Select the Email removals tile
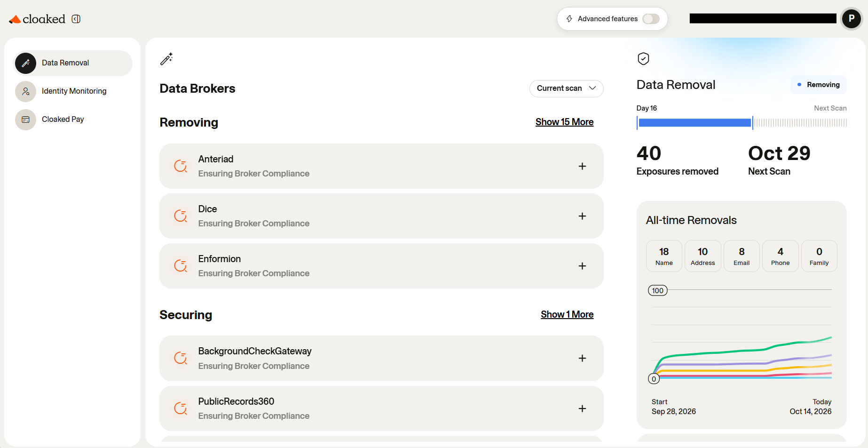The width and height of the screenshot is (868, 448). tap(742, 256)
